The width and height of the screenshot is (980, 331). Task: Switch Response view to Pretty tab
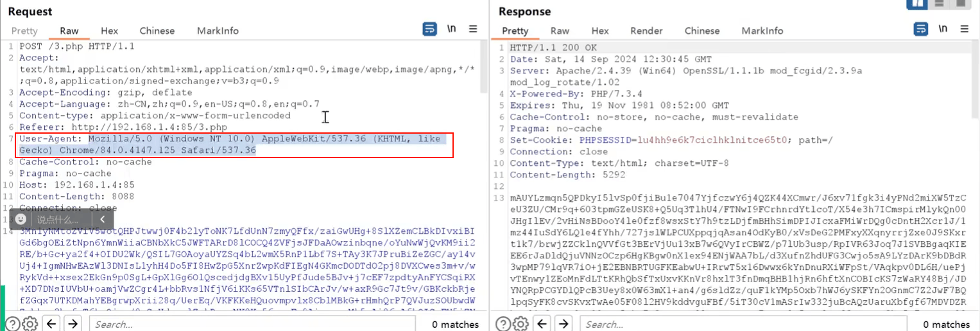[515, 31]
